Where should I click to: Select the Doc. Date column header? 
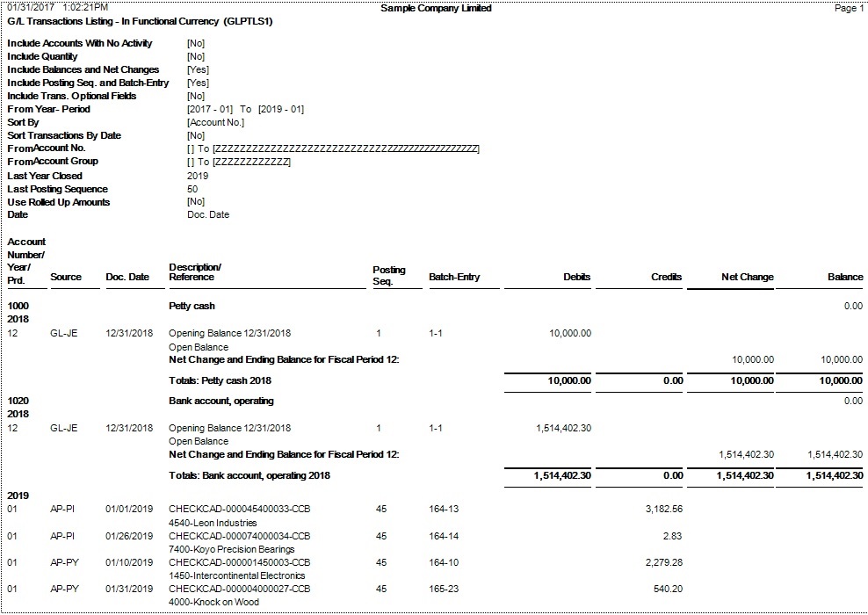(127, 277)
